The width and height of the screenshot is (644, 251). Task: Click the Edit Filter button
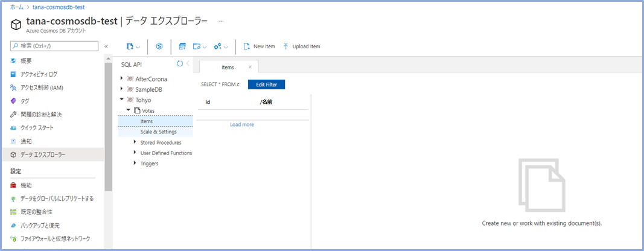267,84
